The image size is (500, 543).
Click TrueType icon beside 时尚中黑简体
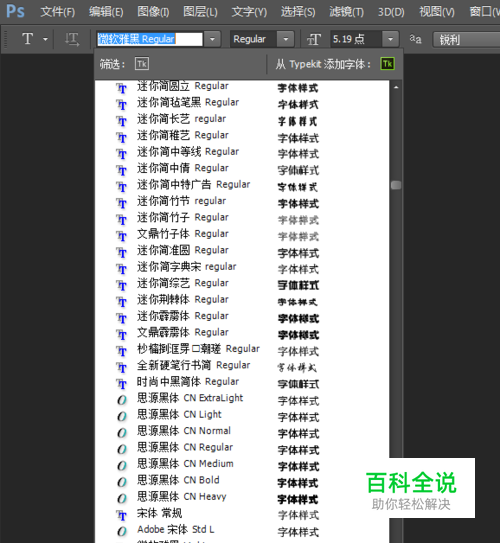tap(122, 384)
